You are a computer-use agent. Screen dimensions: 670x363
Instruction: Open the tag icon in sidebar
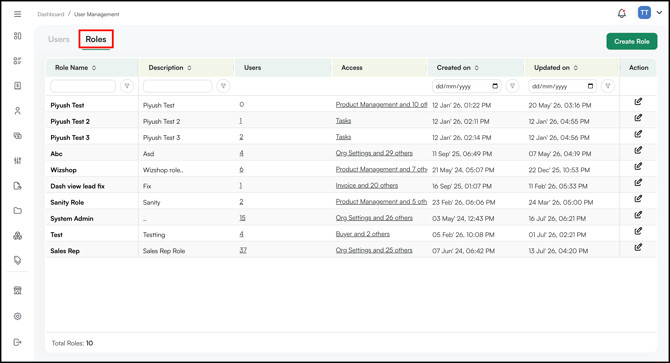[18, 260]
